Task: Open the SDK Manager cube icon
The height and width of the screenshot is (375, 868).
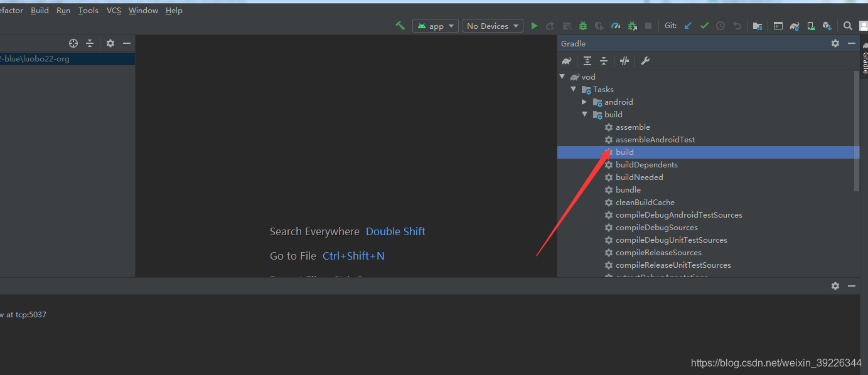Action: pyautogui.click(x=827, y=26)
